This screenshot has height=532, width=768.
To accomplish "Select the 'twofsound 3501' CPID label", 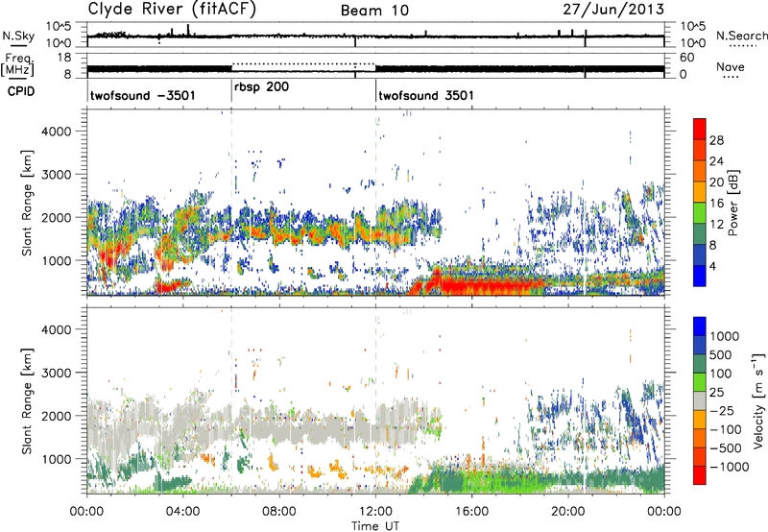I will pyautogui.click(x=426, y=95).
